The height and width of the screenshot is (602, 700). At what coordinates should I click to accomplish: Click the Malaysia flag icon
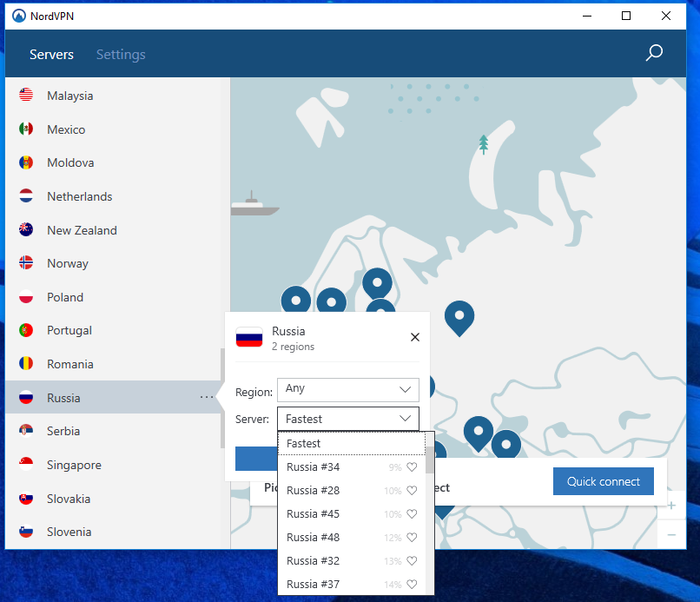tap(26, 95)
